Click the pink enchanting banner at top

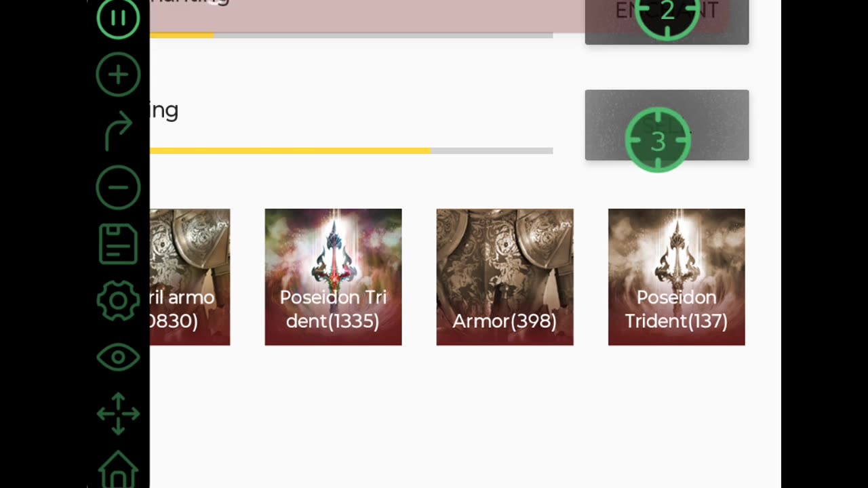(367, 16)
